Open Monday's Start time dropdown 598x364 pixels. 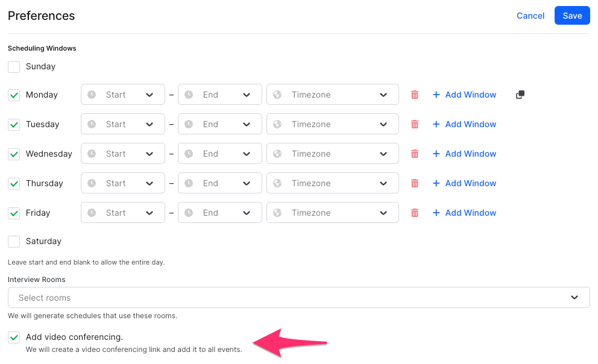pyautogui.click(x=123, y=95)
